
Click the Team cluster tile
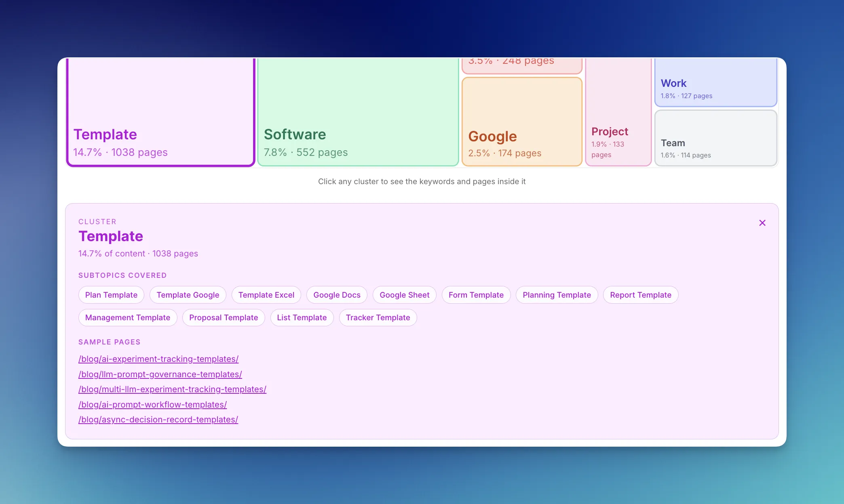[x=715, y=138]
